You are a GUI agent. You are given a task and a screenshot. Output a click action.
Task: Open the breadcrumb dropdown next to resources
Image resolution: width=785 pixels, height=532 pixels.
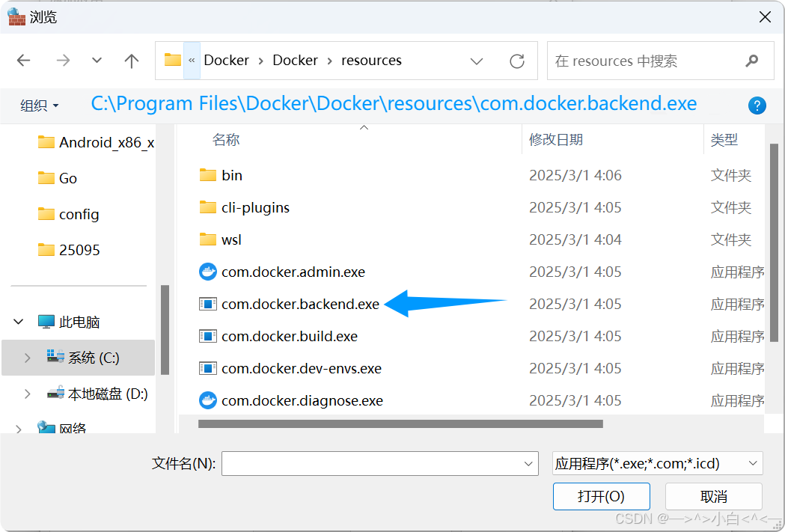click(x=477, y=61)
